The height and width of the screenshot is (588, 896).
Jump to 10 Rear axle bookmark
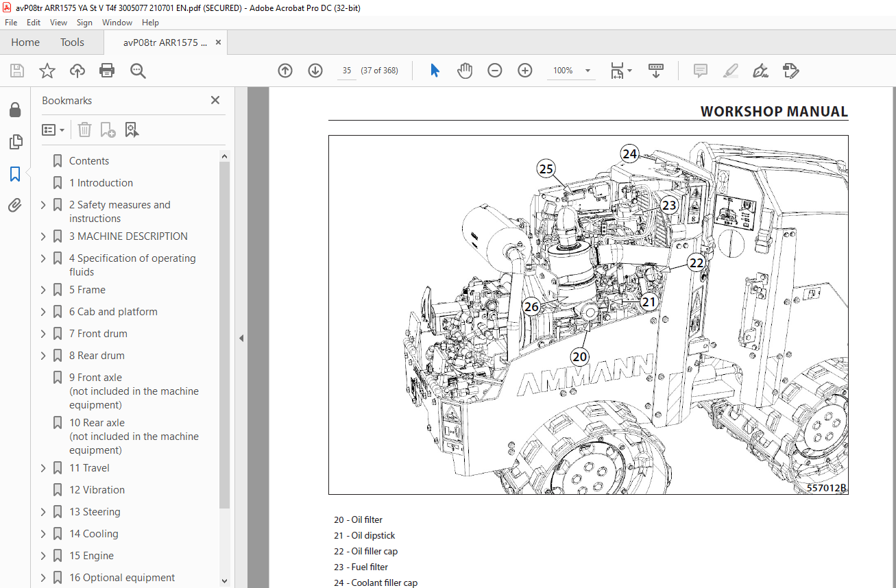click(x=134, y=437)
